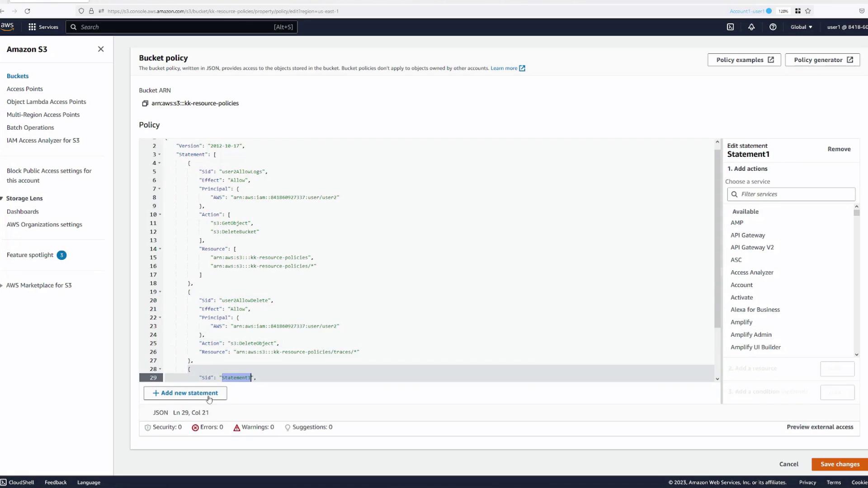This screenshot has width=868, height=488.
Task: Open the Global region dropdown
Action: point(801,27)
